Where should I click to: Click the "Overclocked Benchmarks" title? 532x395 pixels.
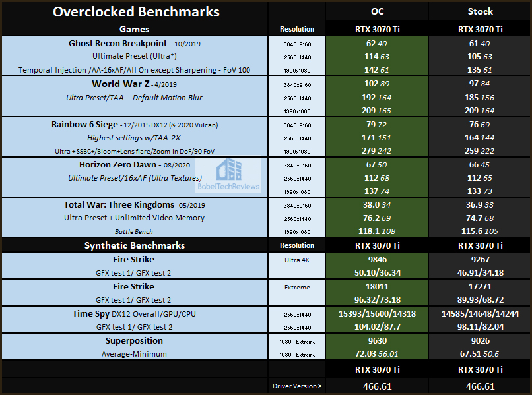[x=136, y=12]
